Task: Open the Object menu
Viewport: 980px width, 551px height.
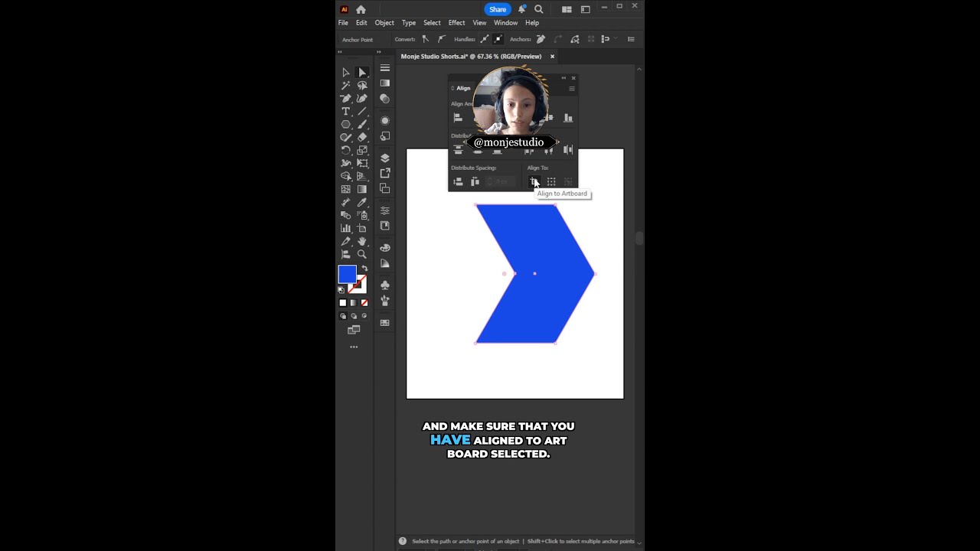Action: coord(384,23)
